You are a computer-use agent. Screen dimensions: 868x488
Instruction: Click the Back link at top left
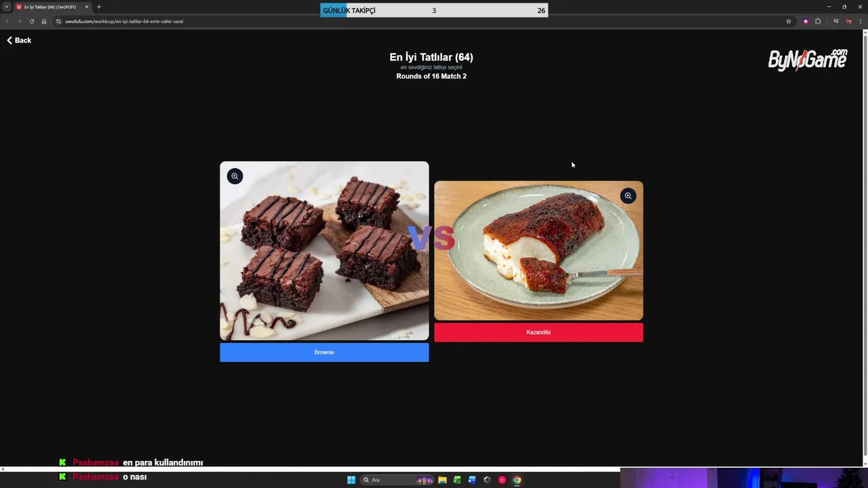[19, 41]
